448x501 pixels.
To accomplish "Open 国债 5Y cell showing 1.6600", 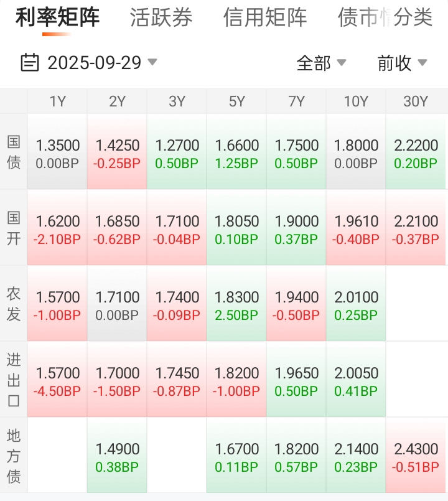I will (x=236, y=153).
